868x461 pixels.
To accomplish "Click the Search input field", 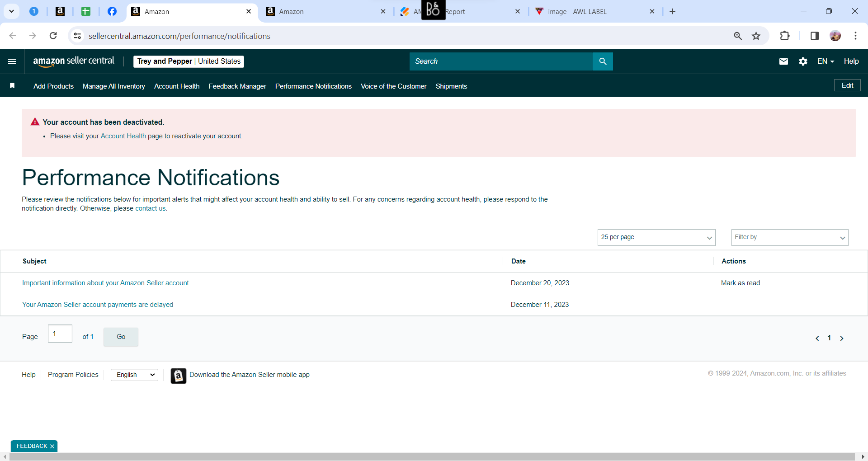I will (501, 61).
